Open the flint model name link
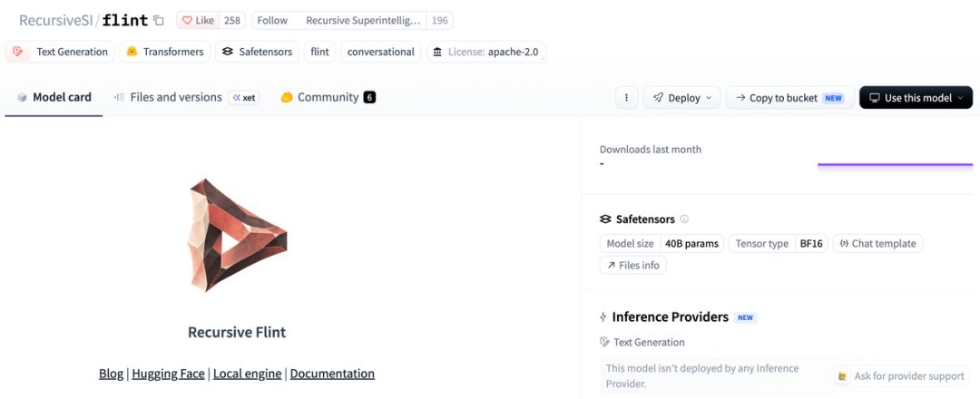 point(125,21)
